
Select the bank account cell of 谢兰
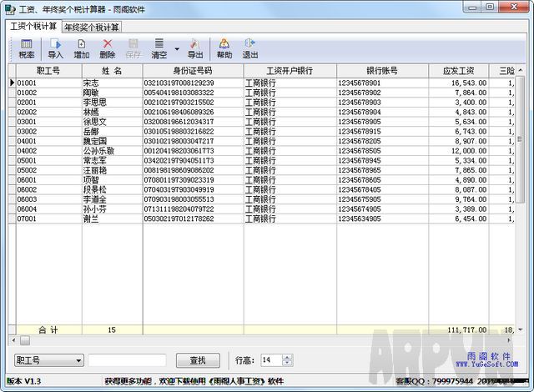point(385,219)
